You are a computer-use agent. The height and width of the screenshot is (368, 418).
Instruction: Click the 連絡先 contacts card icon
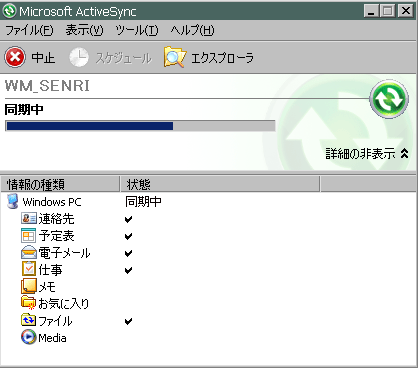(29, 218)
